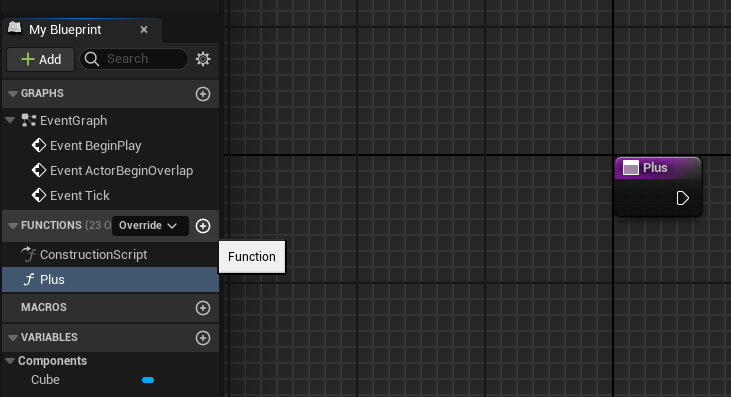
Task: Add a new function with plus icon
Action: 203,226
